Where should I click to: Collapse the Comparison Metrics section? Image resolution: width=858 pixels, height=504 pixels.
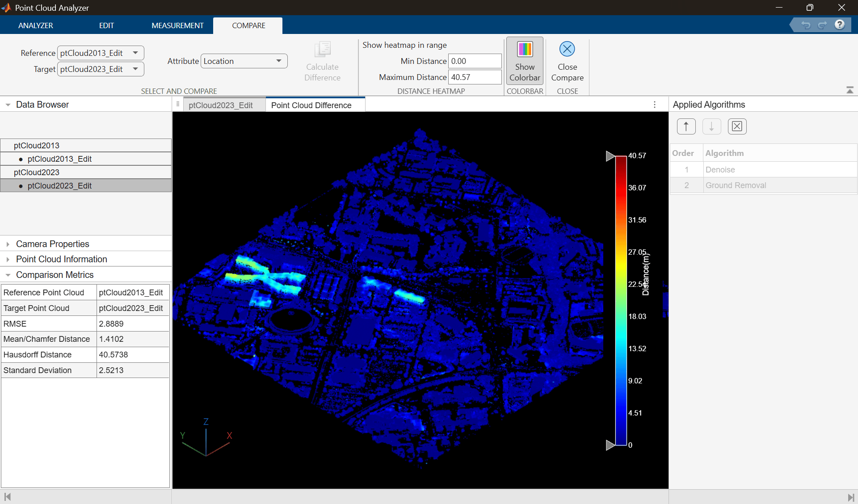click(x=8, y=275)
